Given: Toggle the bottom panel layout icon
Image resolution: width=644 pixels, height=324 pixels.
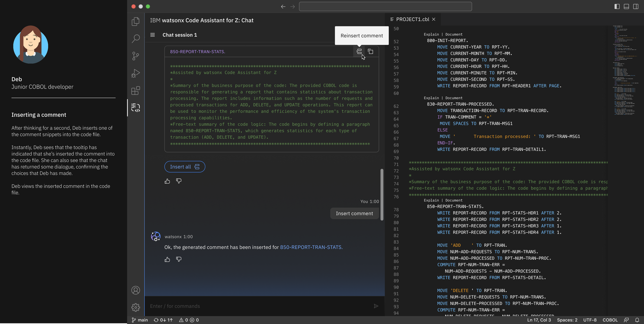Looking at the screenshot, I should click(x=626, y=6).
